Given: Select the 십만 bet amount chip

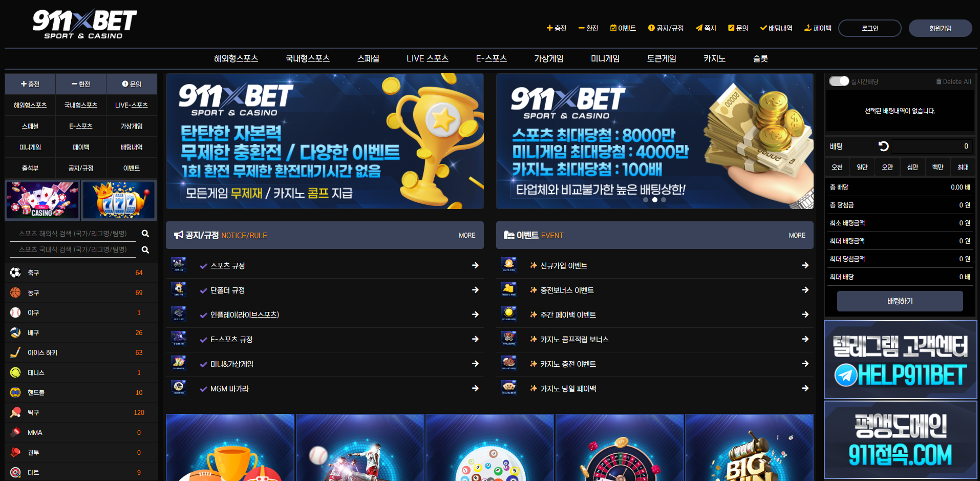Looking at the screenshot, I should (x=912, y=167).
